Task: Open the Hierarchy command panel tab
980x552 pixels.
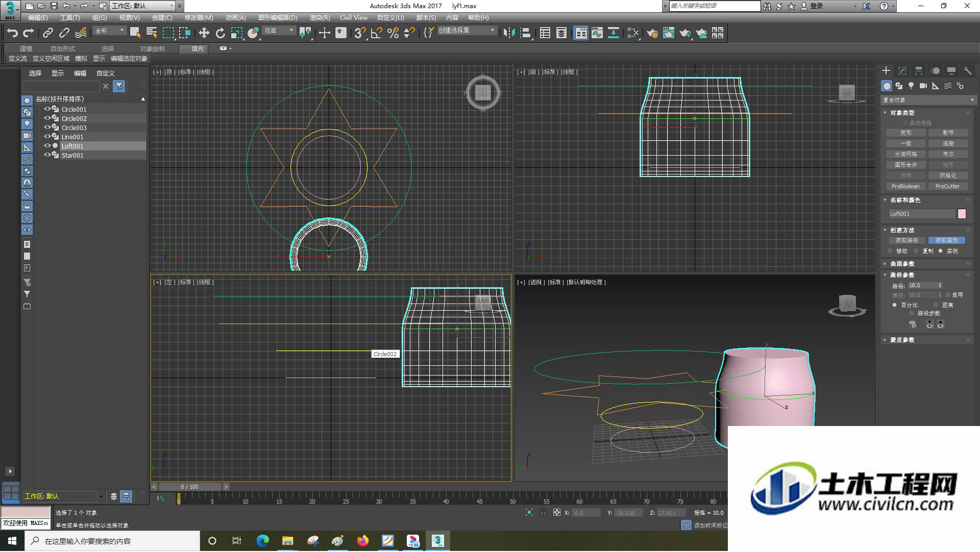Action: pos(919,71)
